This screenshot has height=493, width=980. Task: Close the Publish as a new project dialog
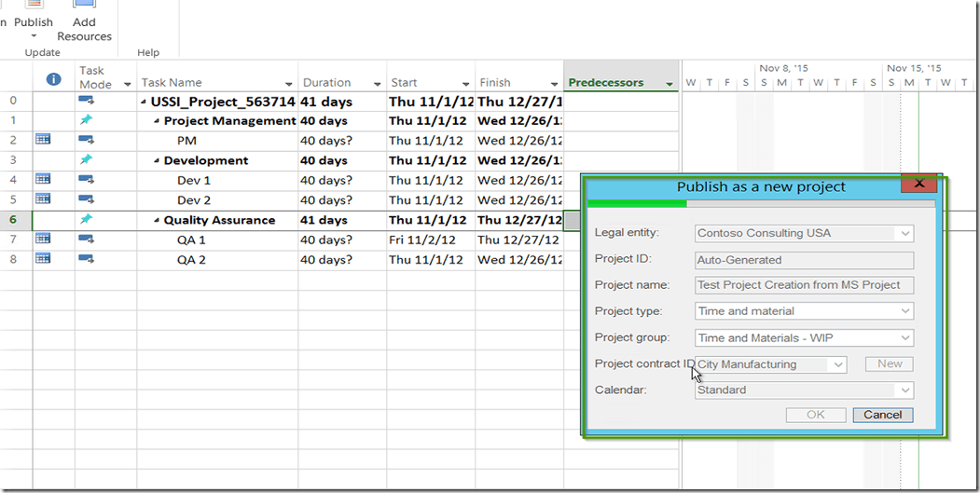(918, 185)
